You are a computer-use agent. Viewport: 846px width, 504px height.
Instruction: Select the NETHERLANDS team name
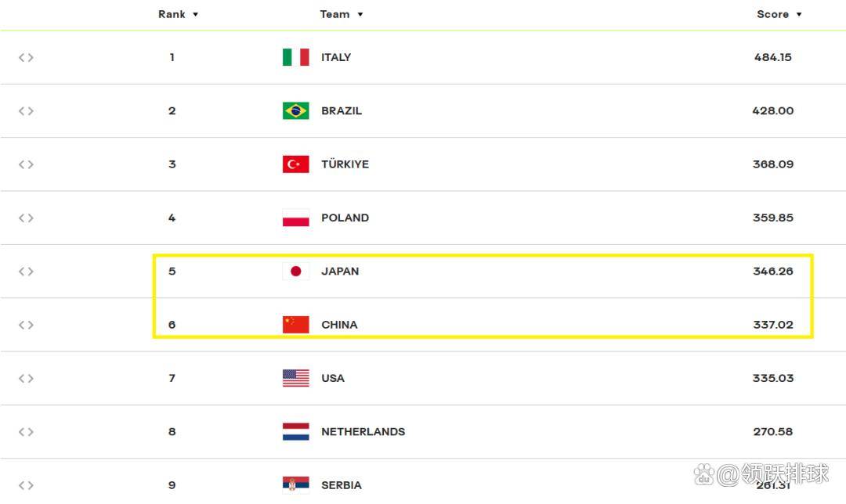click(x=363, y=432)
